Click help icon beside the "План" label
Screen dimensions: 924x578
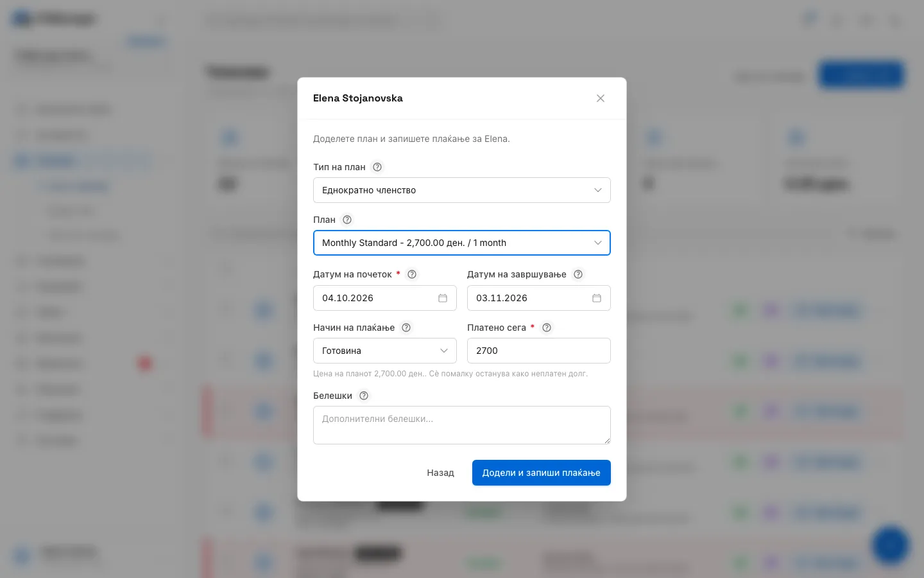pos(347,220)
